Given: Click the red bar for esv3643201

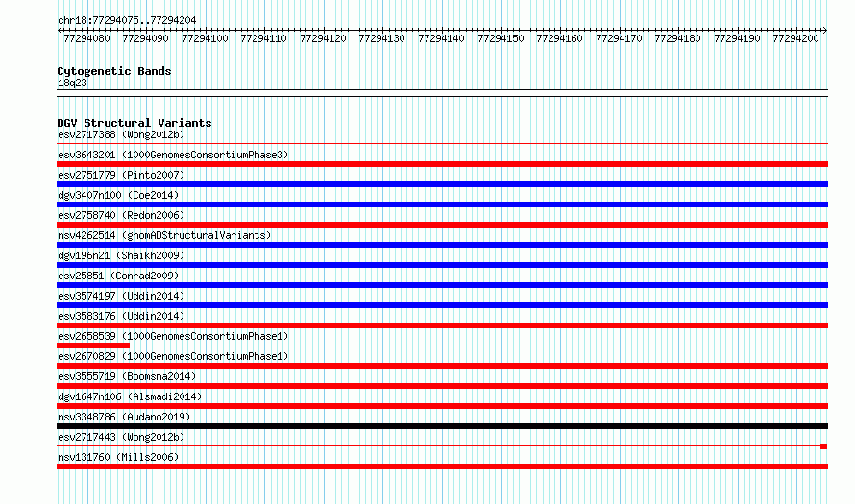Looking at the screenshot, I should (442, 164).
